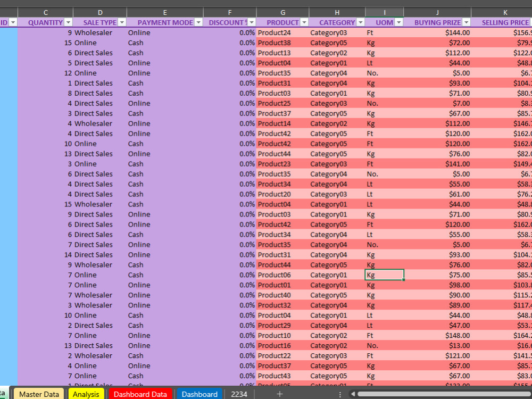Select the Kg cell in Product06 row

pyautogui.click(x=385, y=275)
